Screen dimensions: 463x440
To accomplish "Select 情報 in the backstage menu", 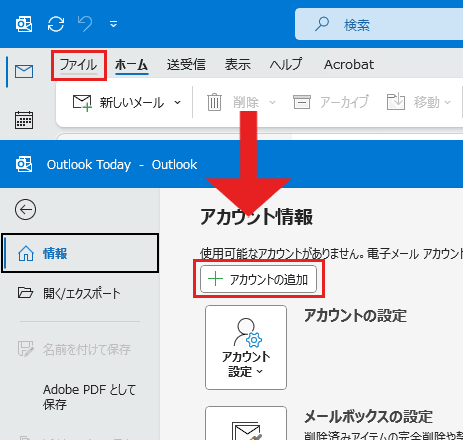I will pos(80,253).
